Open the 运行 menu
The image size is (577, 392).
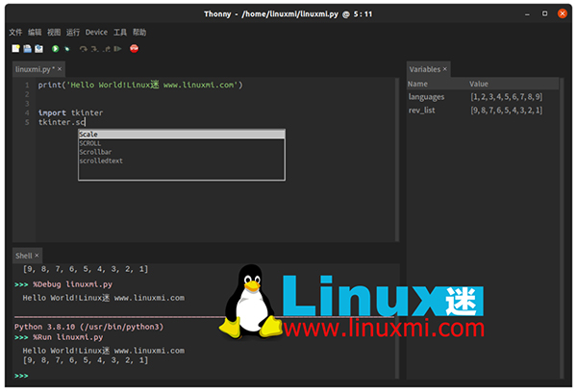pyautogui.click(x=73, y=33)
